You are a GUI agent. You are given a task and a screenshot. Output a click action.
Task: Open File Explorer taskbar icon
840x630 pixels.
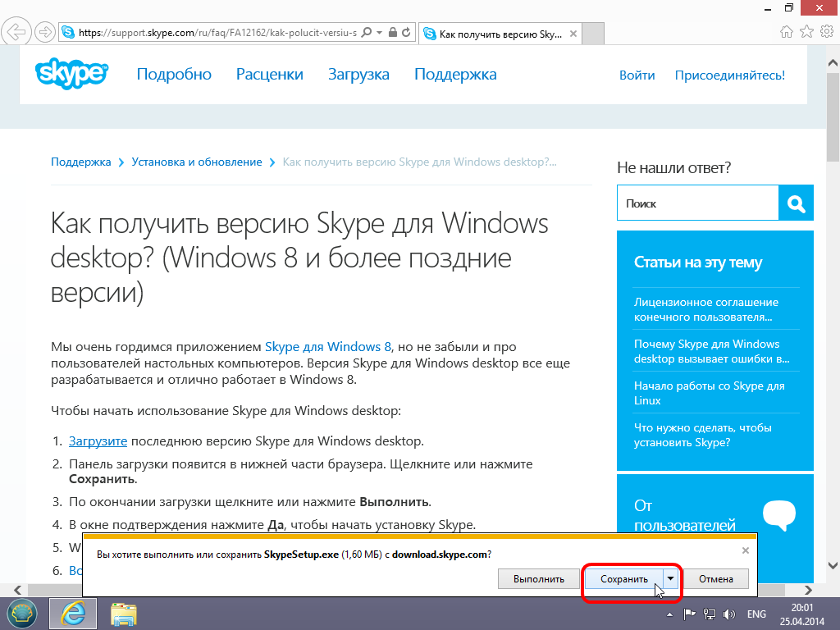(124, 614)
